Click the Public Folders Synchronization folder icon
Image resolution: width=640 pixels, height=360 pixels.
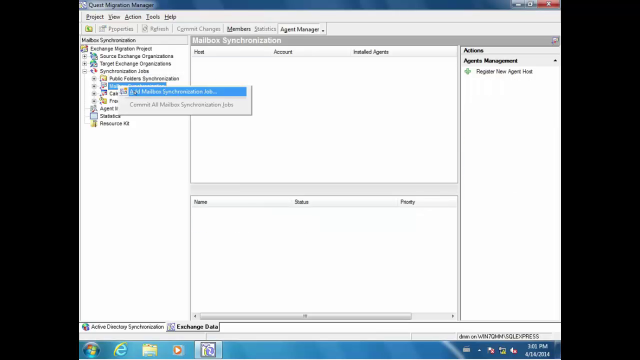[x=104, y=78]
